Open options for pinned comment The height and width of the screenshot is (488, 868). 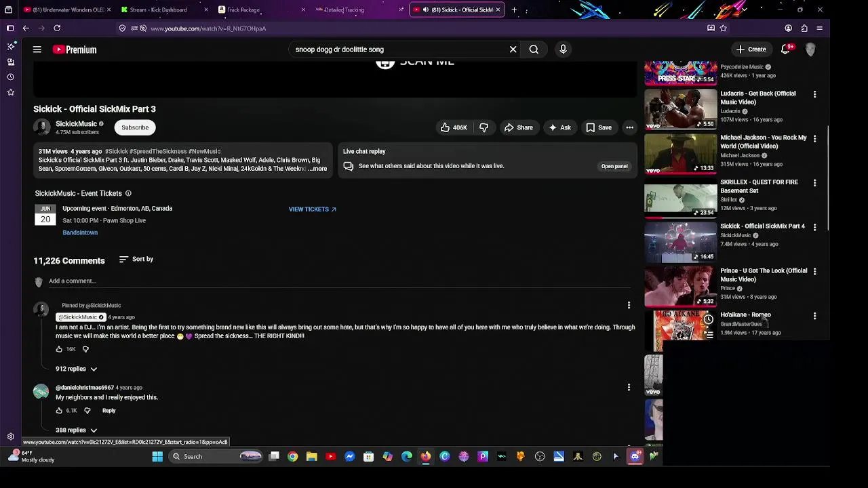click(x=629, y=306)
